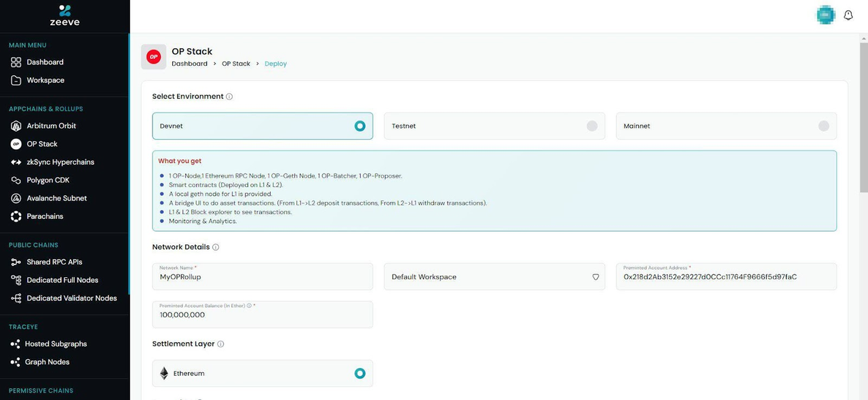Screen dimensions: 868x400
Task: Click the zkSync Hyperchains arrows icon
Action: (16, 162)
